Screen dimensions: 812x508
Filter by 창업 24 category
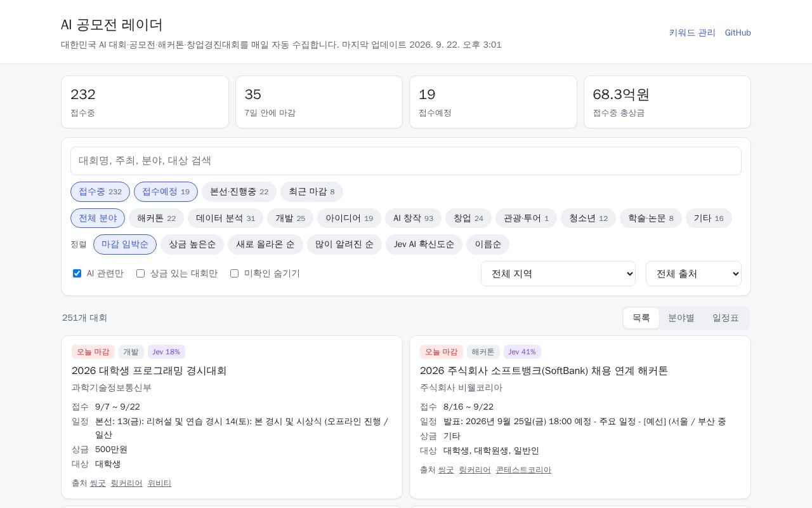click(x=468, y=218)
